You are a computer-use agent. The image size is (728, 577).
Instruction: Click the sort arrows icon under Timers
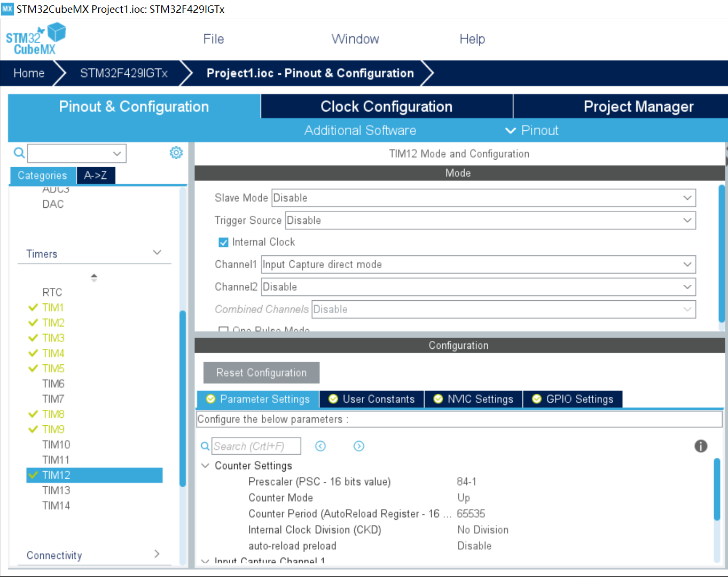coord(94,278)
